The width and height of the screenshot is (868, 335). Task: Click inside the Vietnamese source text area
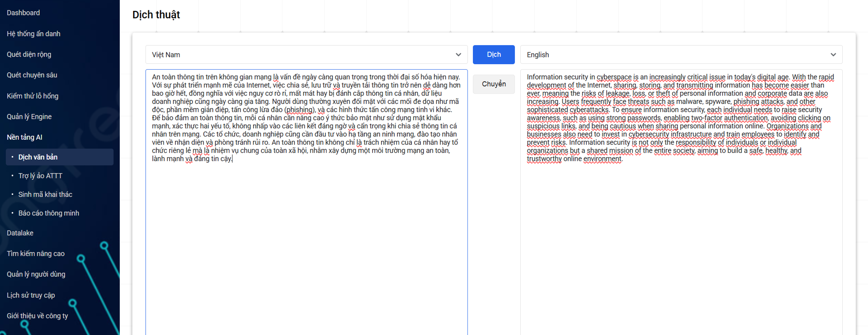(x=306, y=226)
